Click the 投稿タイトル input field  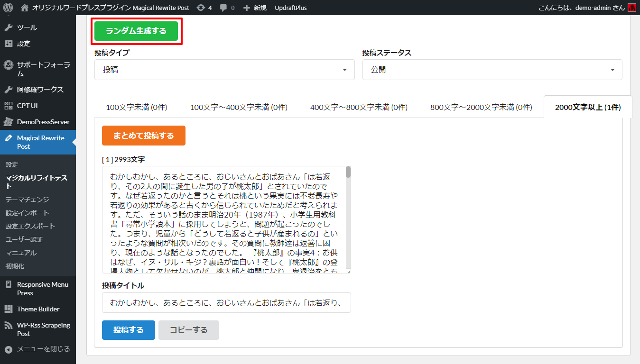tap(226, 303)
